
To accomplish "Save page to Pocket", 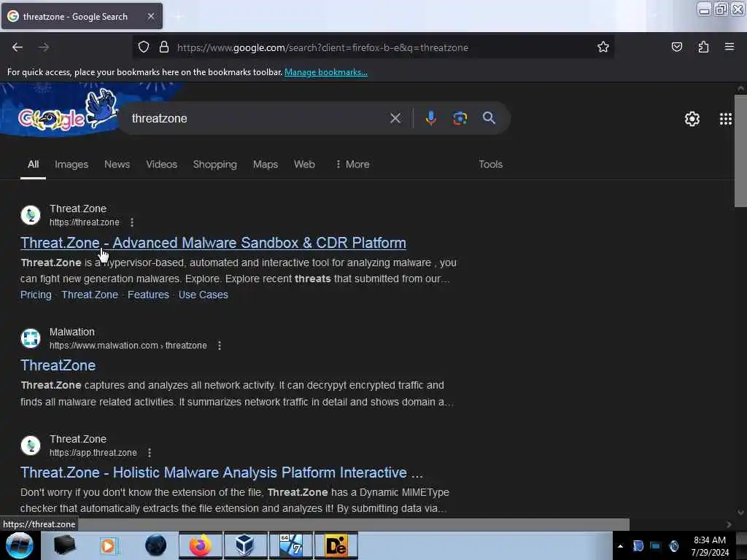I will point(676,47).
